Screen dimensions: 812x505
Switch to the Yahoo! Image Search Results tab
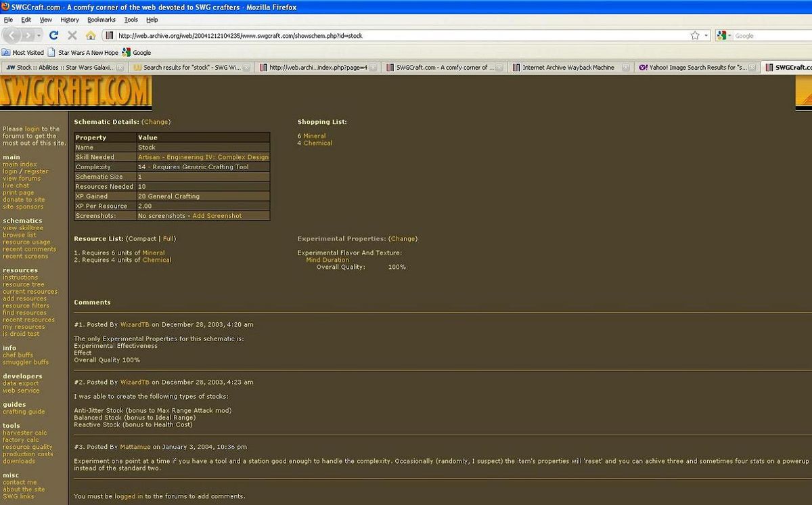pos(697,68)
